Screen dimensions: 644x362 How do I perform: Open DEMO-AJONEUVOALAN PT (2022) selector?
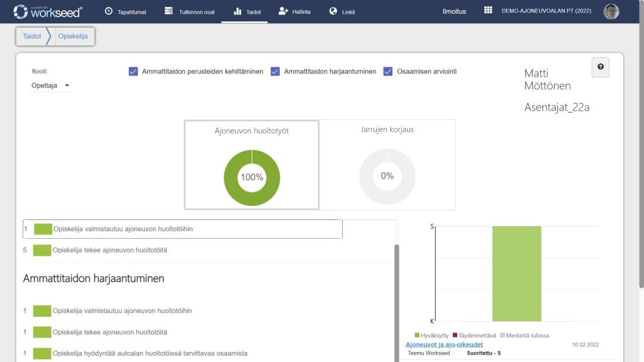(x=546, y=11)
